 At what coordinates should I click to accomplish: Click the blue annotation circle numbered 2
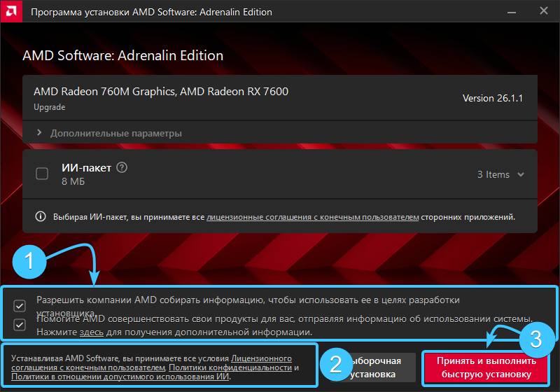(335, 363)
